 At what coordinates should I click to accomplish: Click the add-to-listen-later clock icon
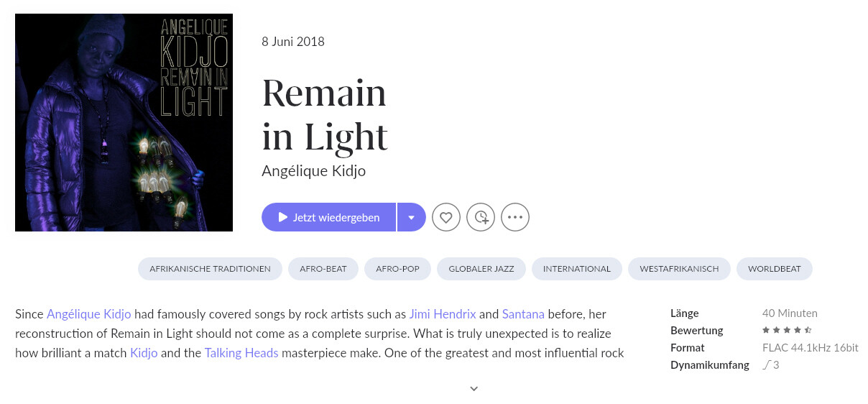(x=481, y=217)
